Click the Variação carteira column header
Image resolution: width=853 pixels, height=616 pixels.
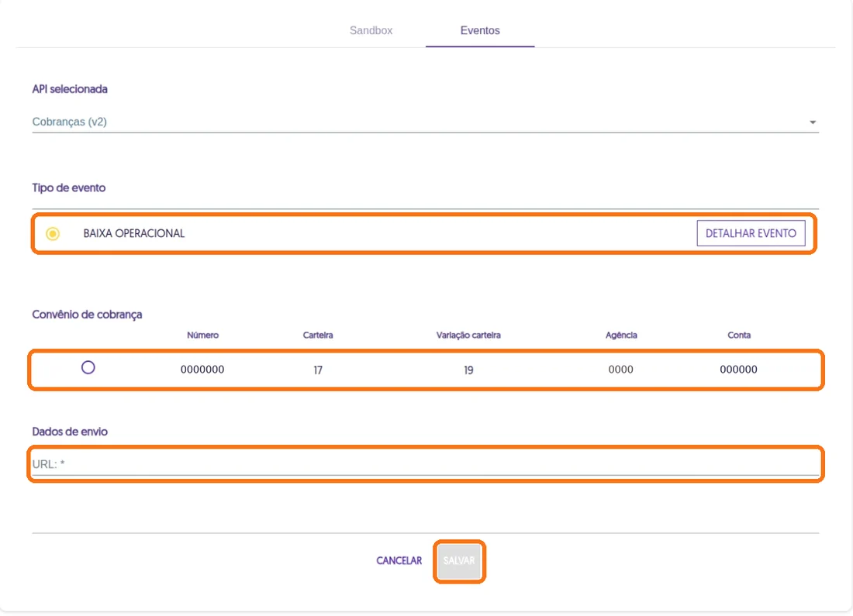pos(468,335)
